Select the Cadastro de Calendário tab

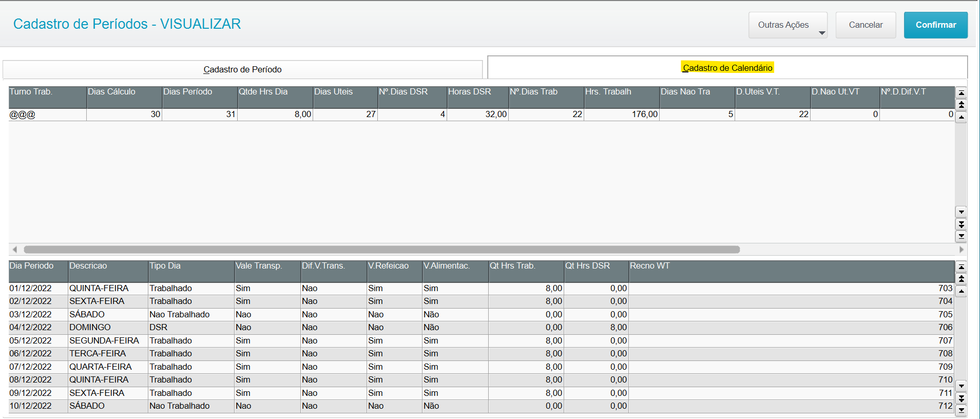727,68
